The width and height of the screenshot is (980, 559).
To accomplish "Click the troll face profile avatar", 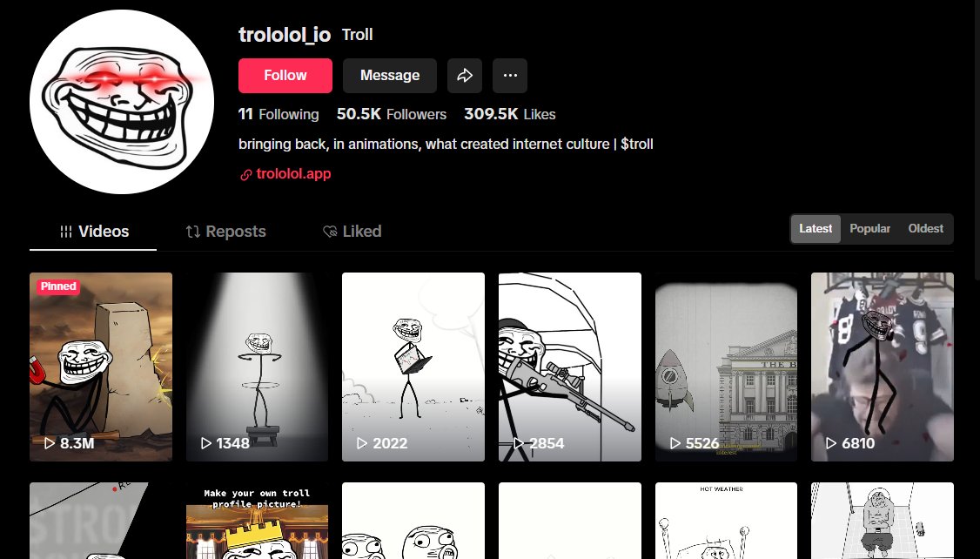I will tap(122, 102).
